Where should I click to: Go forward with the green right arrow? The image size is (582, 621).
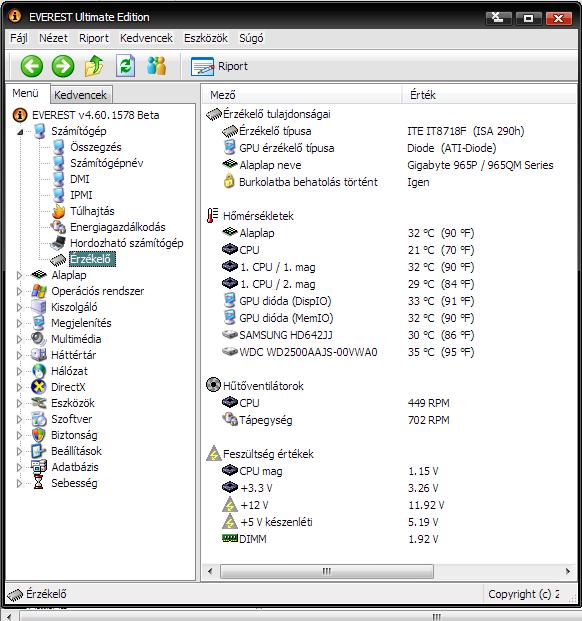63,66
